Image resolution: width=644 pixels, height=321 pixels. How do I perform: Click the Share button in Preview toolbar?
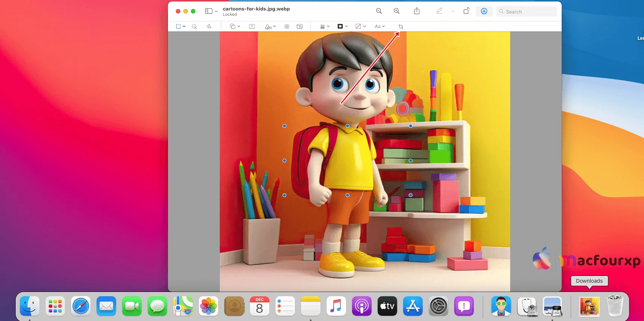[x=417, y=11]
